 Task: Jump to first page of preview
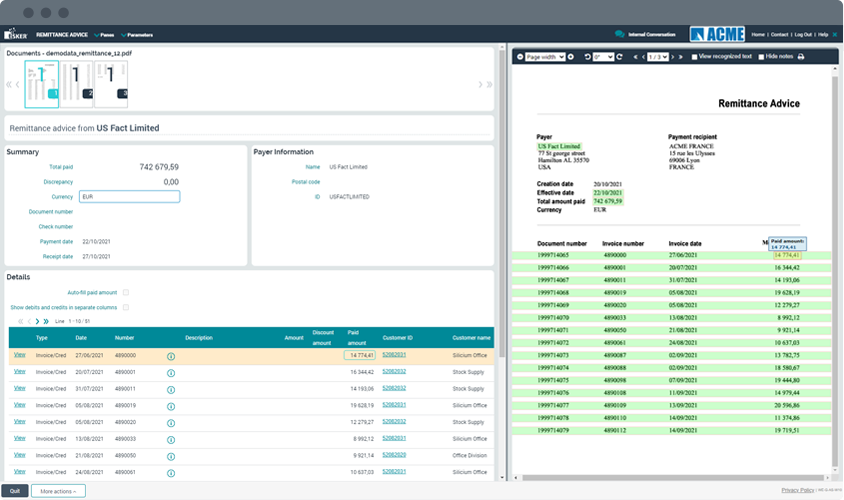(x=635, y=57)
